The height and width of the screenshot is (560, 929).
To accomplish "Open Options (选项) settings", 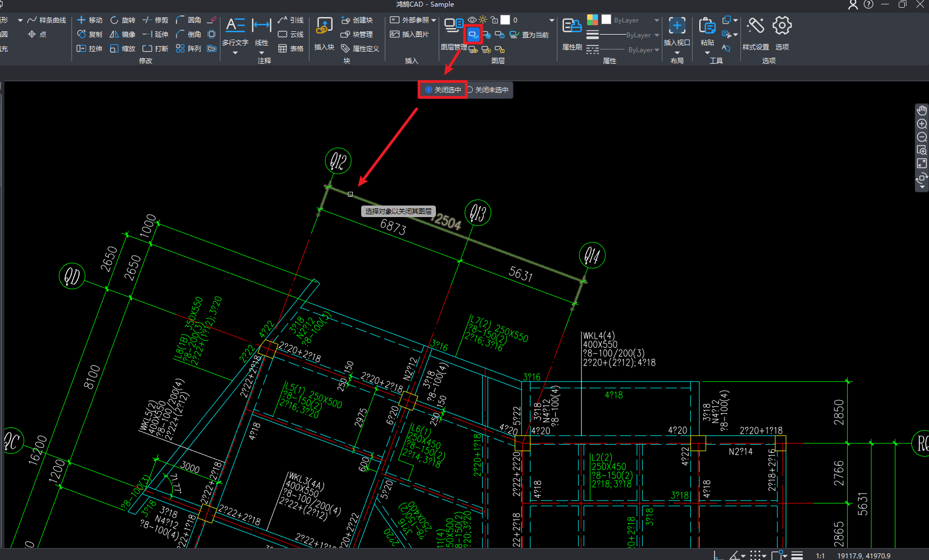I will pyautogui.click(x=782, y=26).
